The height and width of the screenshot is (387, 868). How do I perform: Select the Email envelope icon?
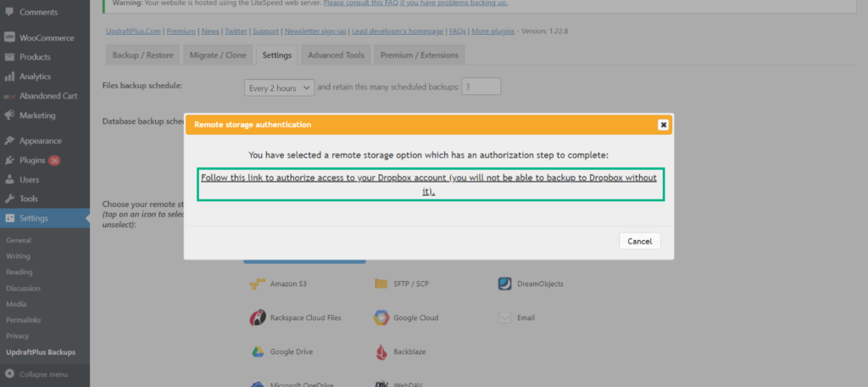[504, 317]
